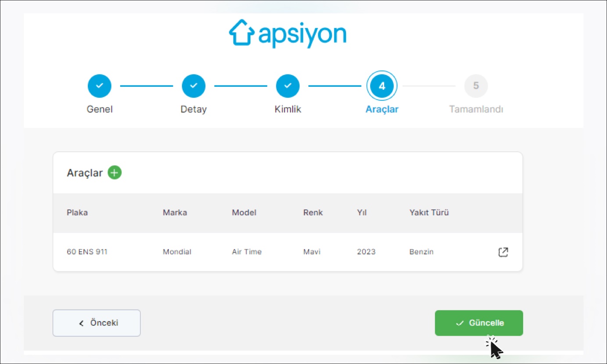The width and height of the screenshot is (607, 364).
Task: Click the Plaka column header
Action: (x=77, y=213)
